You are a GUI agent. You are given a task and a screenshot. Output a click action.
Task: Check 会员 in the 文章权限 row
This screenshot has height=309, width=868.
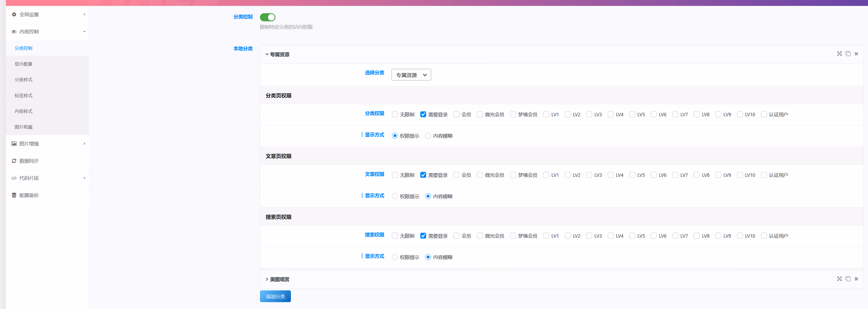click(x=456, y=175)
